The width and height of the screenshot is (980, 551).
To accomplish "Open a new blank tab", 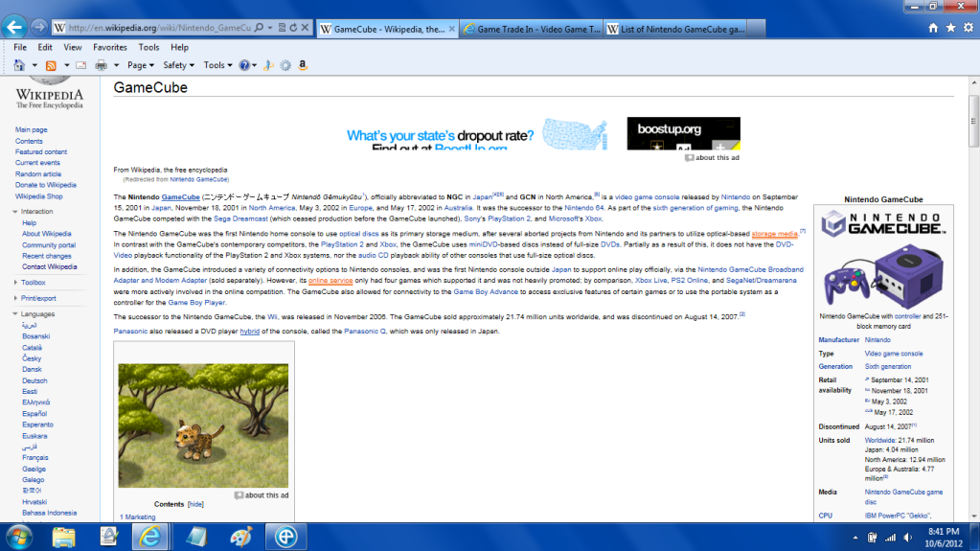I will tap(756, 29).
